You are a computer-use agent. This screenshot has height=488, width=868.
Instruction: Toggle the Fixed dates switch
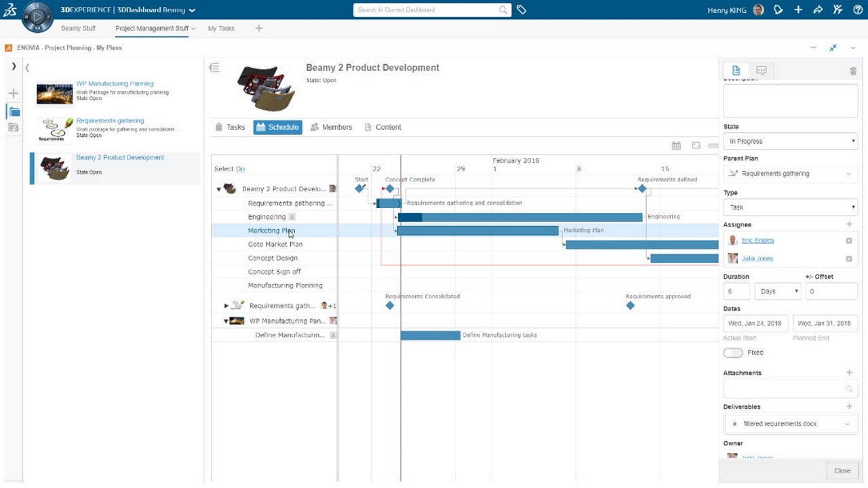[733, 352]
